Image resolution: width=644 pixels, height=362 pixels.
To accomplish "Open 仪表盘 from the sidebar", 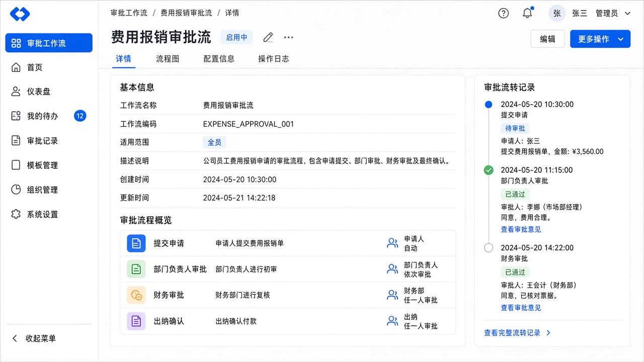I will pos(49,92).
